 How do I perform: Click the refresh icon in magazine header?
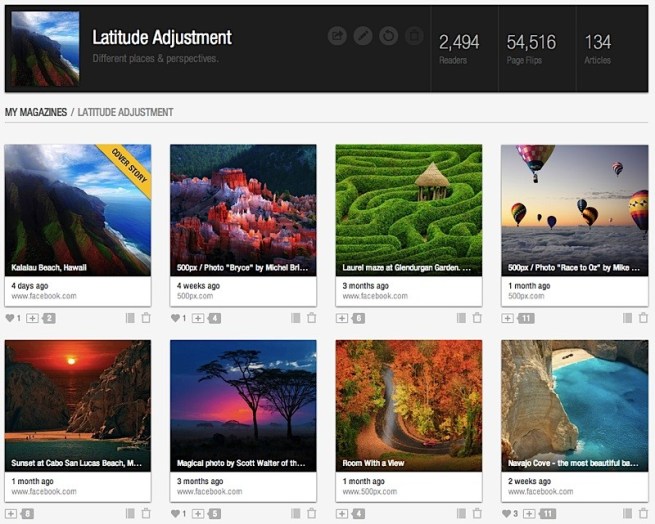388,36
